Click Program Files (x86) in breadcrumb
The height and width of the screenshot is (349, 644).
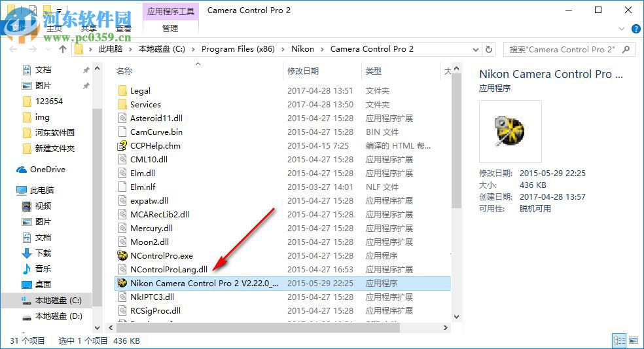(x=238, y=49)
